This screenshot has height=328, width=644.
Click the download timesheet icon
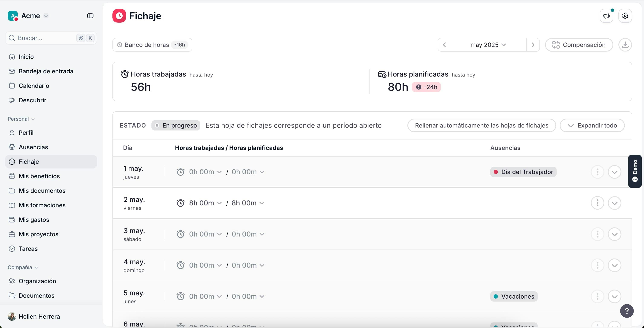[625, 45]
